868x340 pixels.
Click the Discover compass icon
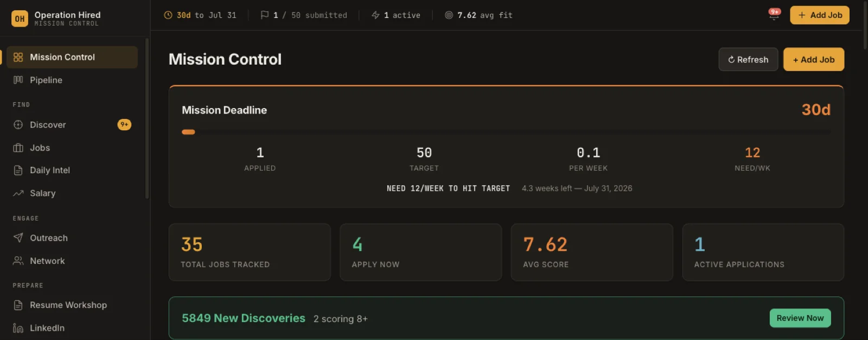(x=18, y=125)
